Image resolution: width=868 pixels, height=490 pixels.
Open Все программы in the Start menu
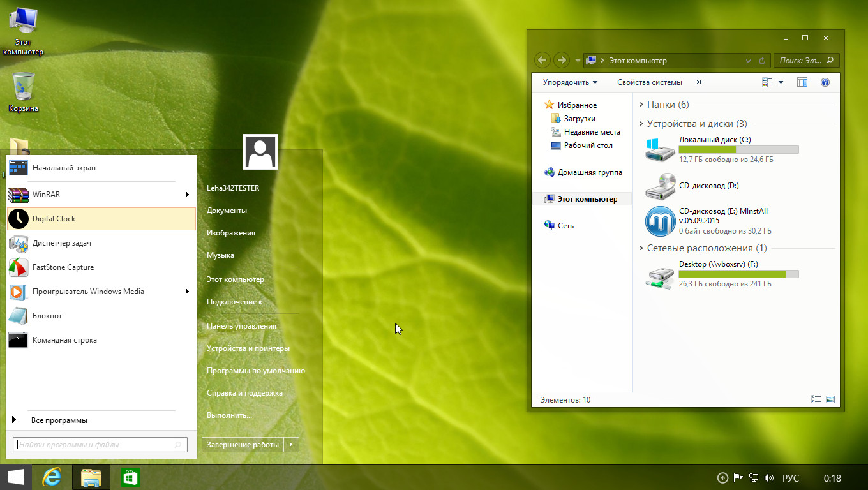(x=59, y=420)
